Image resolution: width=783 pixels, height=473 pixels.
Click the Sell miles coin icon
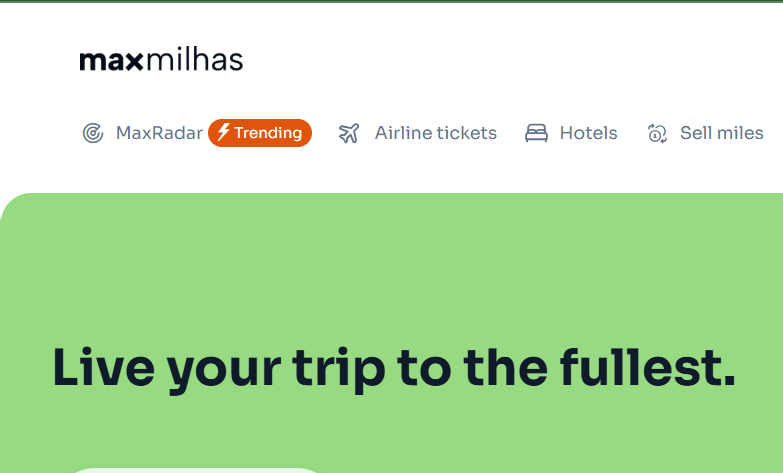point(657,133)
